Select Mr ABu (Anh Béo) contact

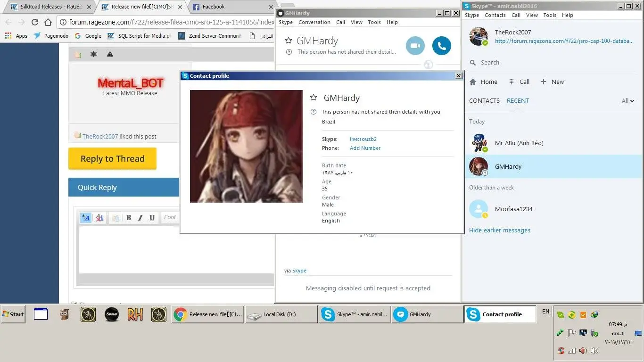[553, 143]
